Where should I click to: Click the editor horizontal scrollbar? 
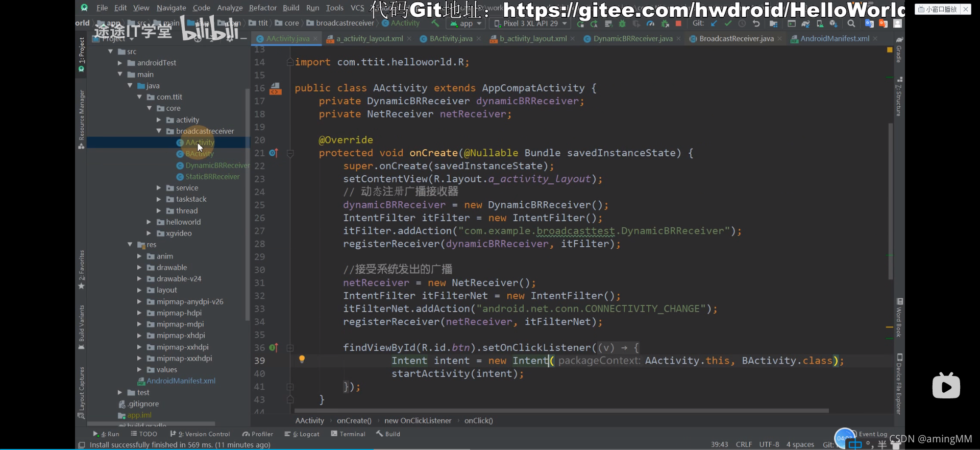(x=561, y=410)
